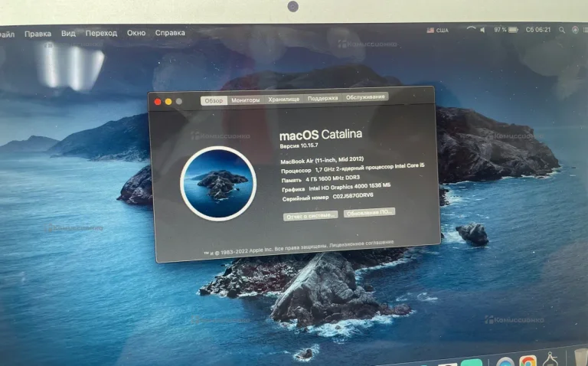Open the Переход menu

[x=101, y=33]
